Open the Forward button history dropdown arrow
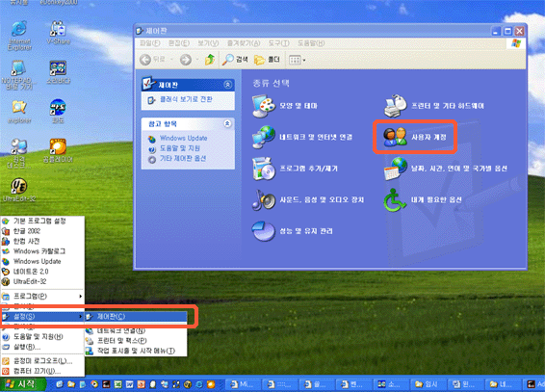Screen dimensions: 545x392 [197, 60]
